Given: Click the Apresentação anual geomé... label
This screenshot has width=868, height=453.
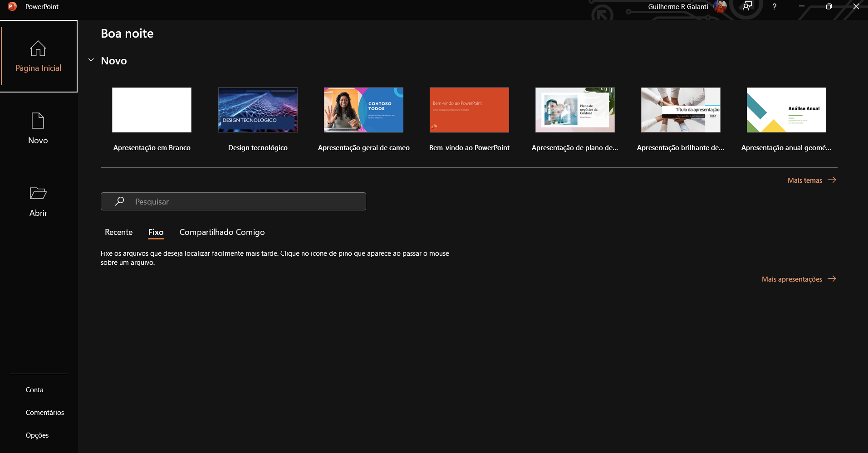Looking at the screenshot, I should click(786, 148).
